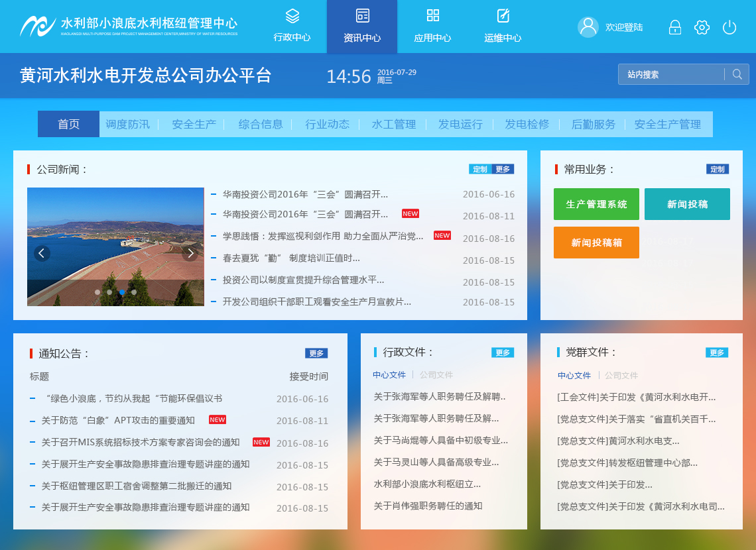The width and height of the screenshot is (756, 550).
Task: Open the 行政中心 section icon
Action: pyautogui.click(x=293, y=17)
